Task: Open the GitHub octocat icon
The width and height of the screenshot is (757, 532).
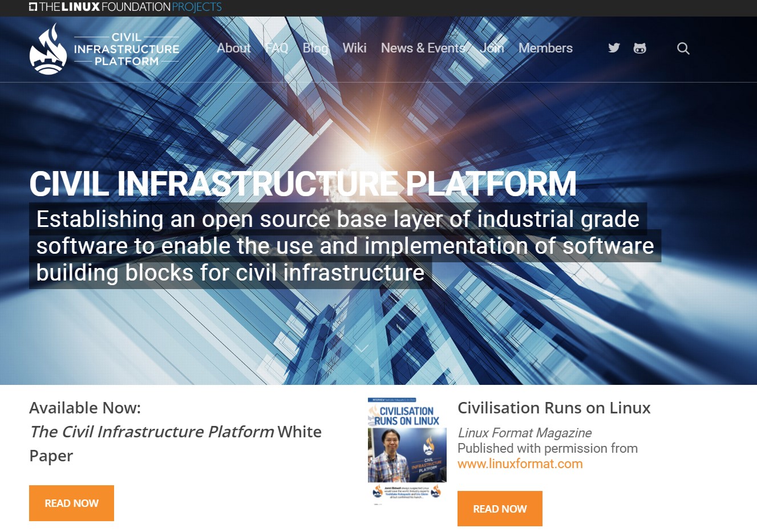Action: tap(639, 48)
